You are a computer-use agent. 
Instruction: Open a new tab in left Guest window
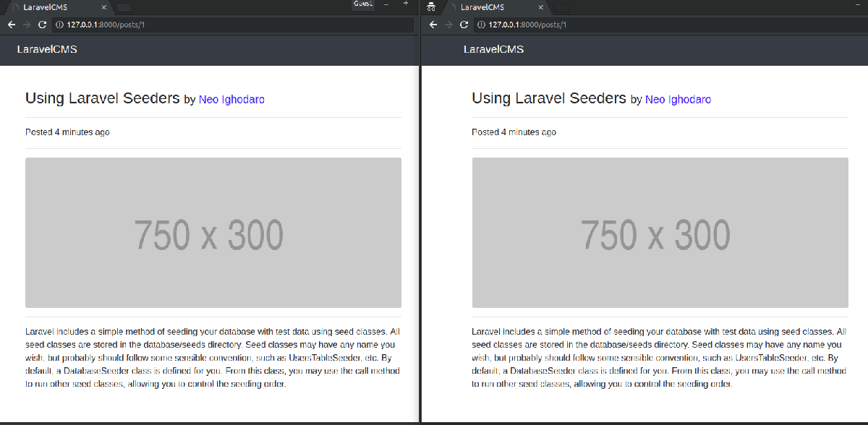[124, 7]
